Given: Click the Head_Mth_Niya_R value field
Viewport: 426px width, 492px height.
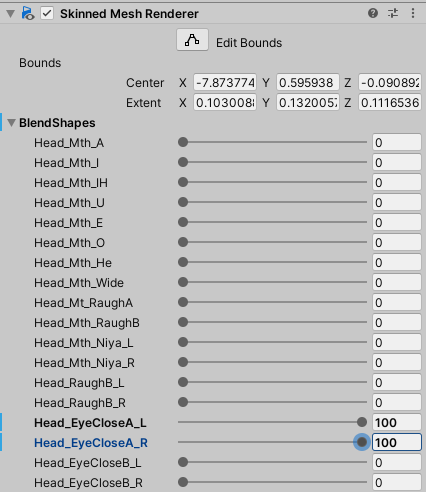Looking at the screenshot, I should pos(397,362).
